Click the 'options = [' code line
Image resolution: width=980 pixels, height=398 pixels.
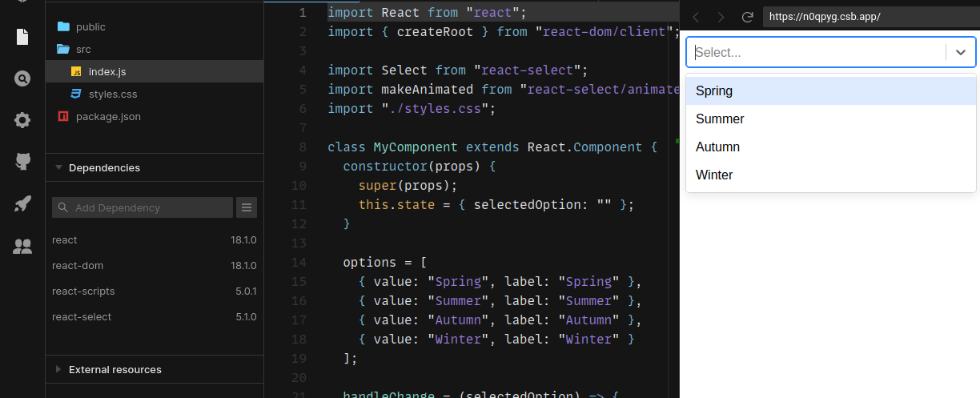point(384,263)
